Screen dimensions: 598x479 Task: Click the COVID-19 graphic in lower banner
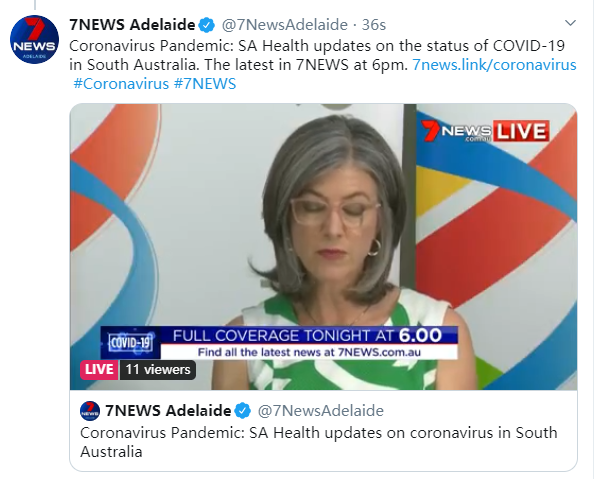[x=131, y=342]
